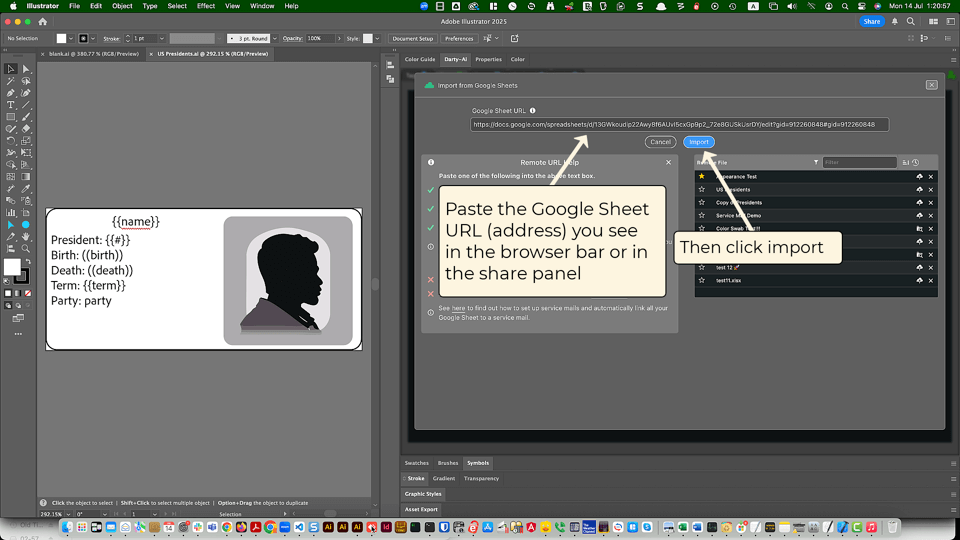Select the Free Transform tool
Screen dimensions: 960x540
(x=26, y=152)
